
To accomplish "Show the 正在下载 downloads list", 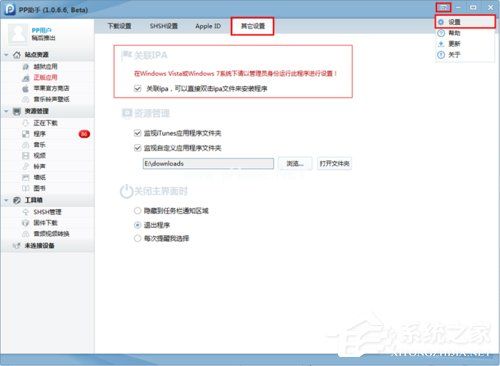I will [45, 123].
